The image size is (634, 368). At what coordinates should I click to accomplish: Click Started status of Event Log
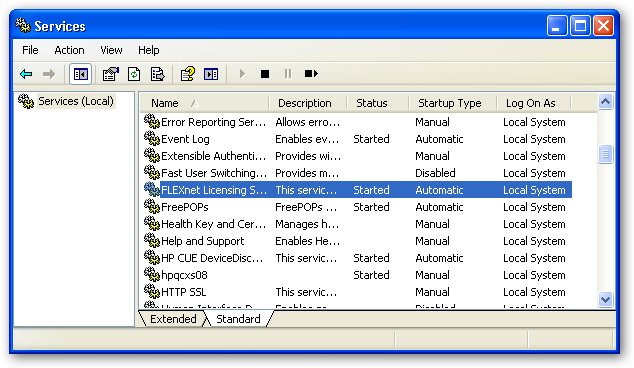371,139
